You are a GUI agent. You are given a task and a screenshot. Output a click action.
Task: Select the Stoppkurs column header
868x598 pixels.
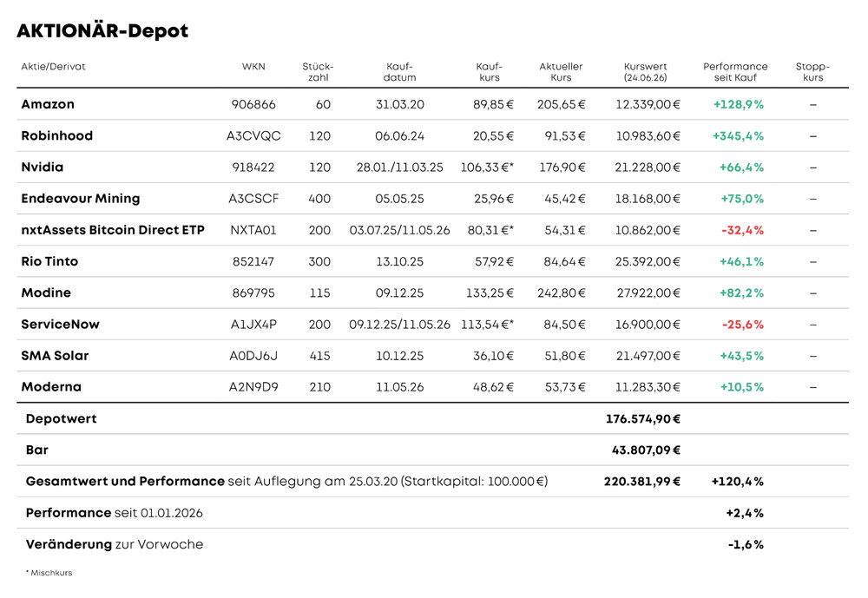(812, 72)
